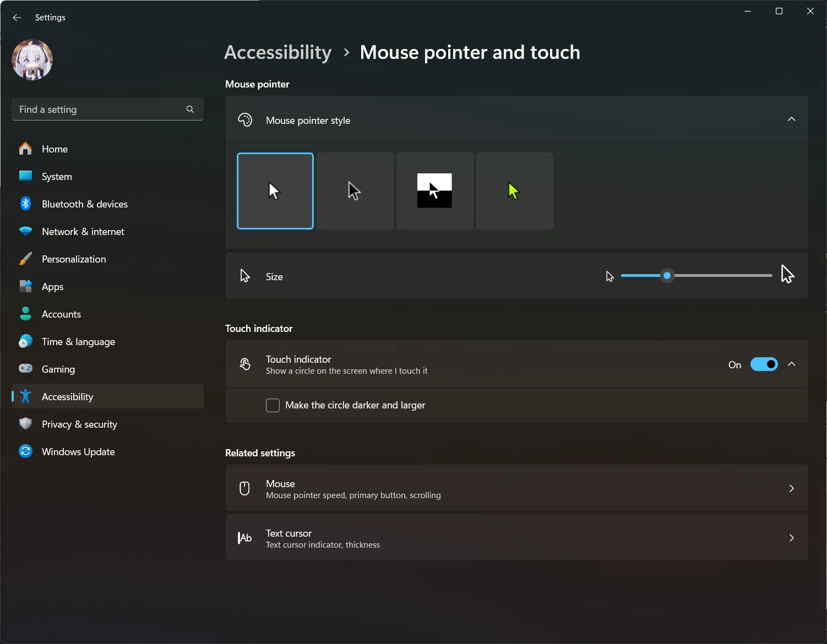The image size is (827, 644).
Task: Switch to Apps settings
Action: (107, 286)
